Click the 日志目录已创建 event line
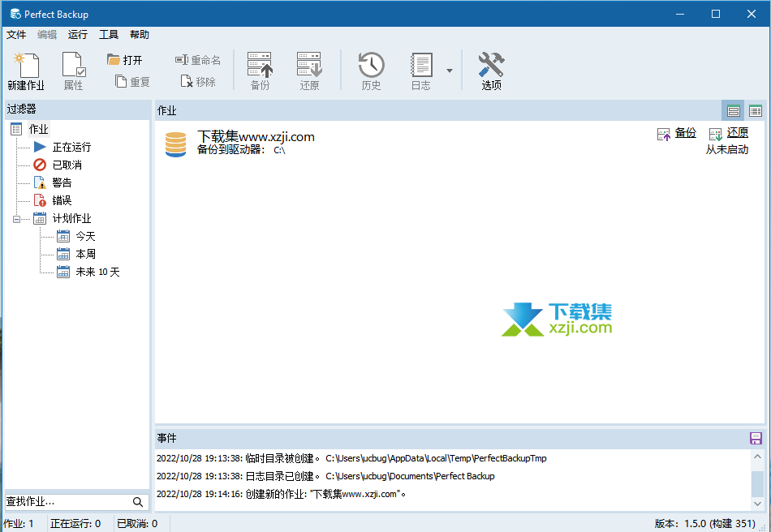 [x=325, y=476]
